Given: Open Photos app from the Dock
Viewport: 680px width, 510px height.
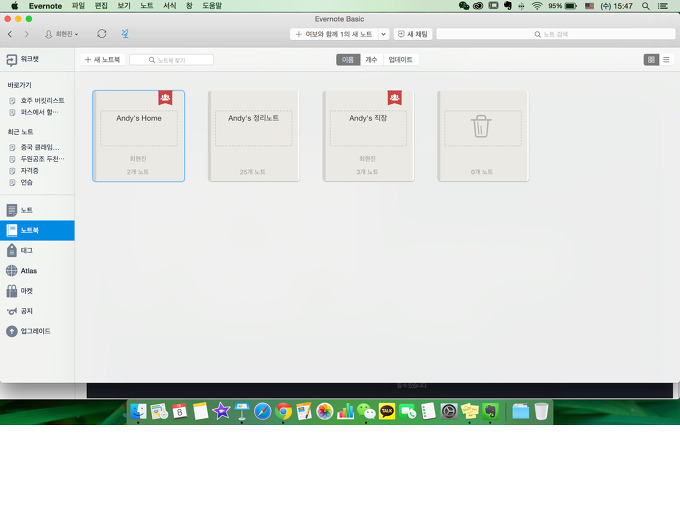Looking at the screenshot, I should (x=324, y=411).
